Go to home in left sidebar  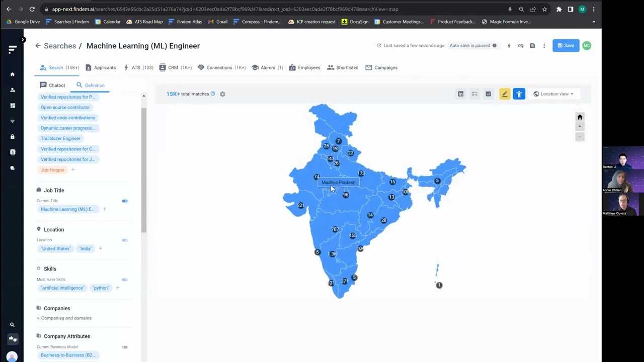13,74
